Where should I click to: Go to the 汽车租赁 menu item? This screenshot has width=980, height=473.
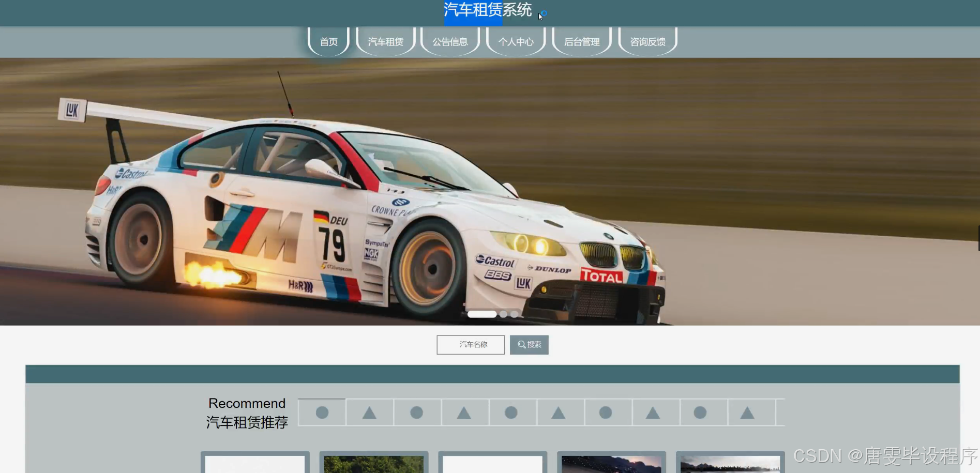[386, 41]
